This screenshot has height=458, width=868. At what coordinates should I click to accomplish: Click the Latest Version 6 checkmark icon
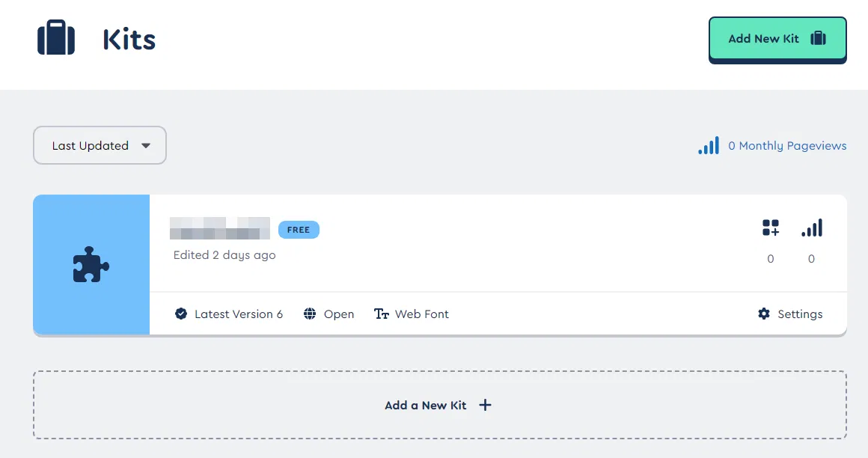coord(181,314)
